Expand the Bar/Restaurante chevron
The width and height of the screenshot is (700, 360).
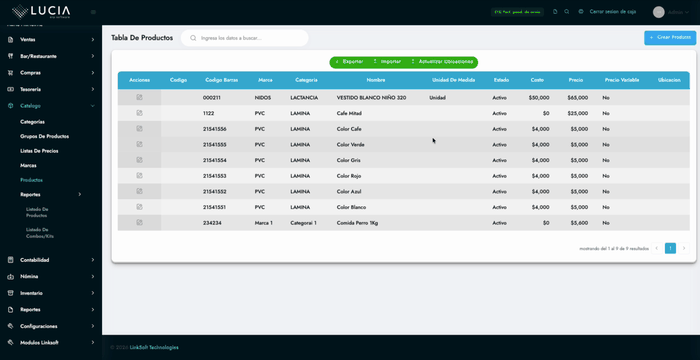tap(93, 56)
